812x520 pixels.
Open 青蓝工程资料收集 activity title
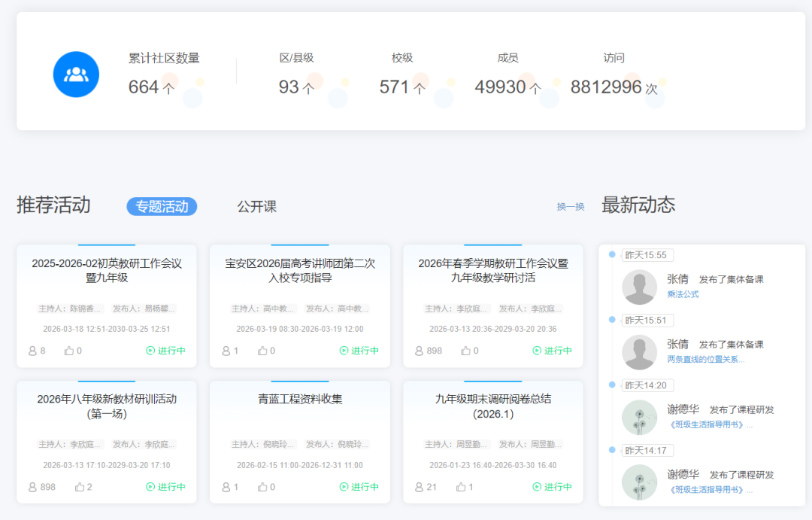tap(300, 399)
